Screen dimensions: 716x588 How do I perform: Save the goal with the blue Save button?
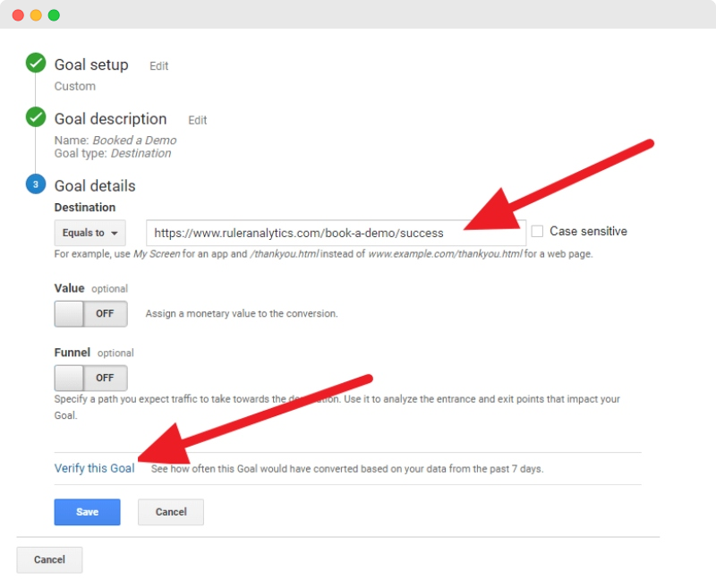87,512
